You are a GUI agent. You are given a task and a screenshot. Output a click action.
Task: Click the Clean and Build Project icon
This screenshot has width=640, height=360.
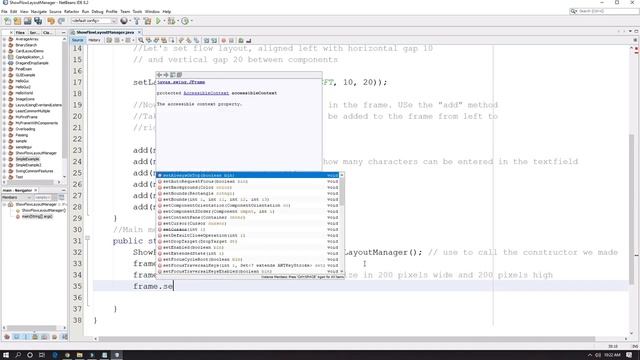pos(147,21)
